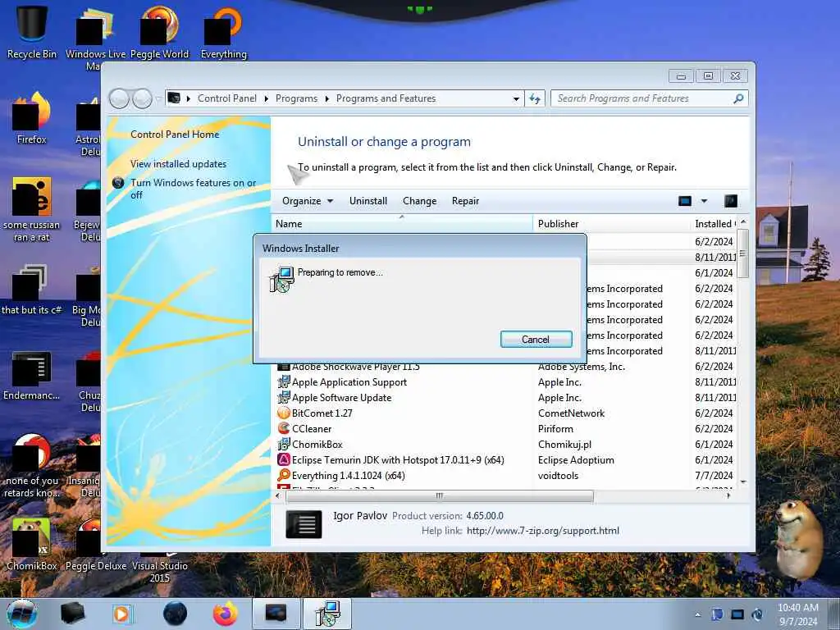The width and height of the screenshot is (840, 630).
Task: Select the Everything desktop shortcut
Action: [223, 30]
